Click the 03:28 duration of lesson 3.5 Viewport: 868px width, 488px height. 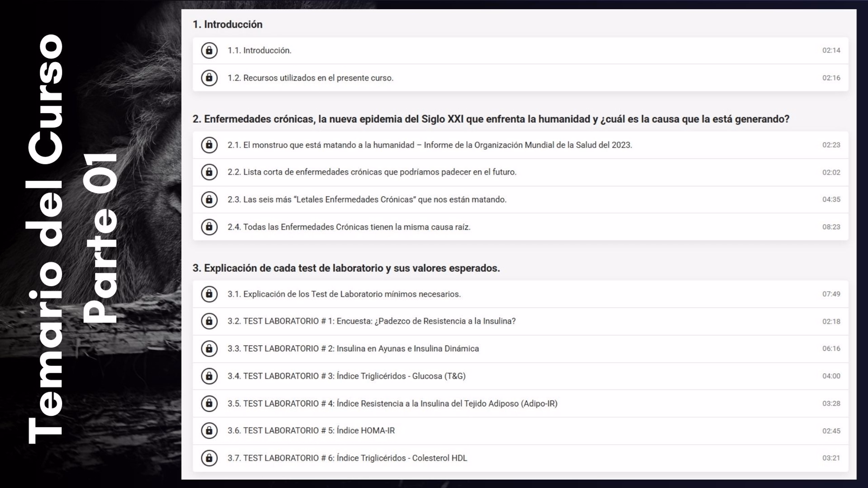point(831,404)
